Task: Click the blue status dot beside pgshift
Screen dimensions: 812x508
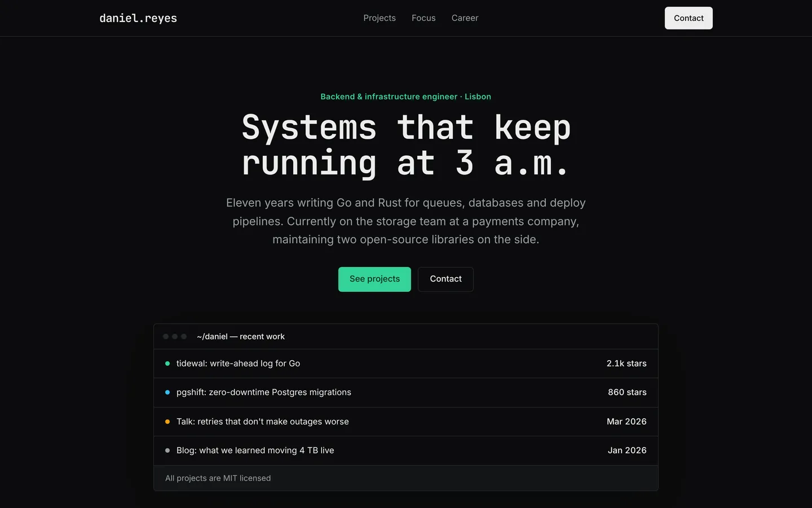Action: 167,392
